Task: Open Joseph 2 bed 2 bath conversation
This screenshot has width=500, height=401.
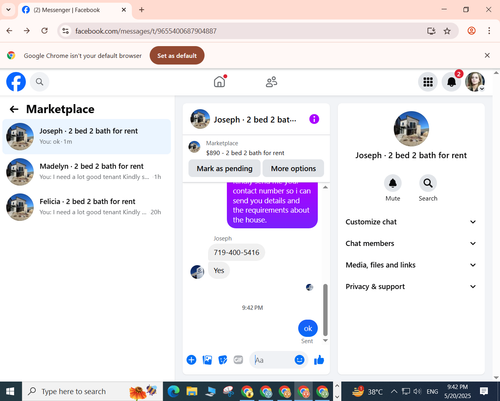Action: 87,136
